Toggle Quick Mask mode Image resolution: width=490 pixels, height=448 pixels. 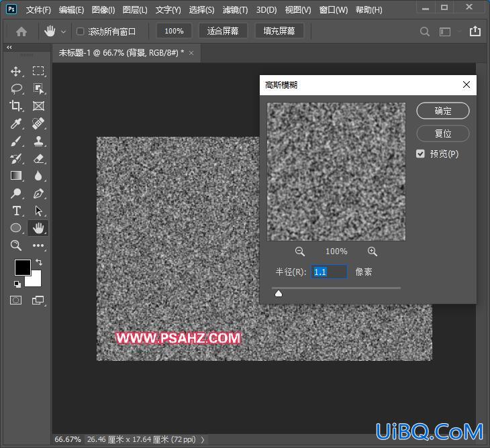(x=15, y=300)
